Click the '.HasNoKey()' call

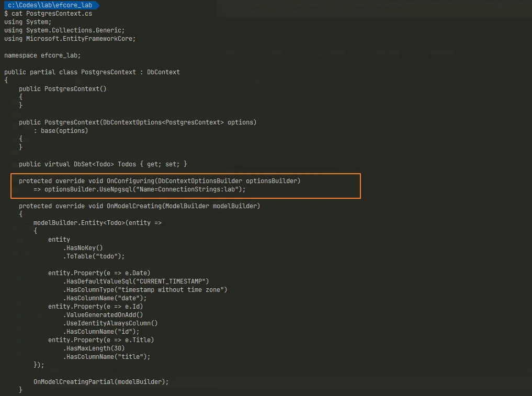click(x=83, y=248)
